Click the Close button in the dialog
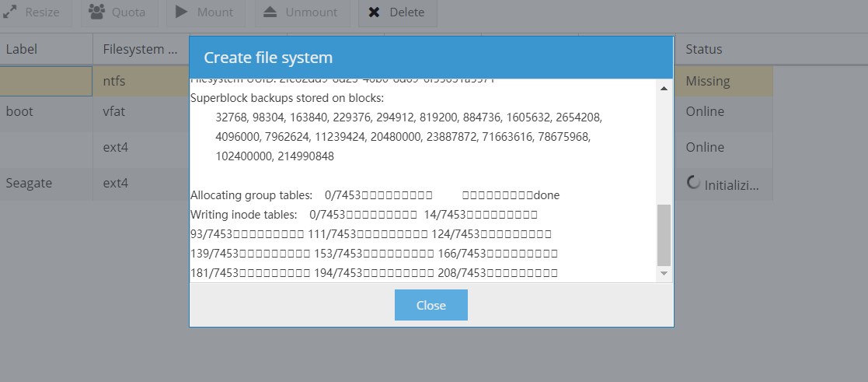Screen dimensions: 868x382 pos(431,305)
